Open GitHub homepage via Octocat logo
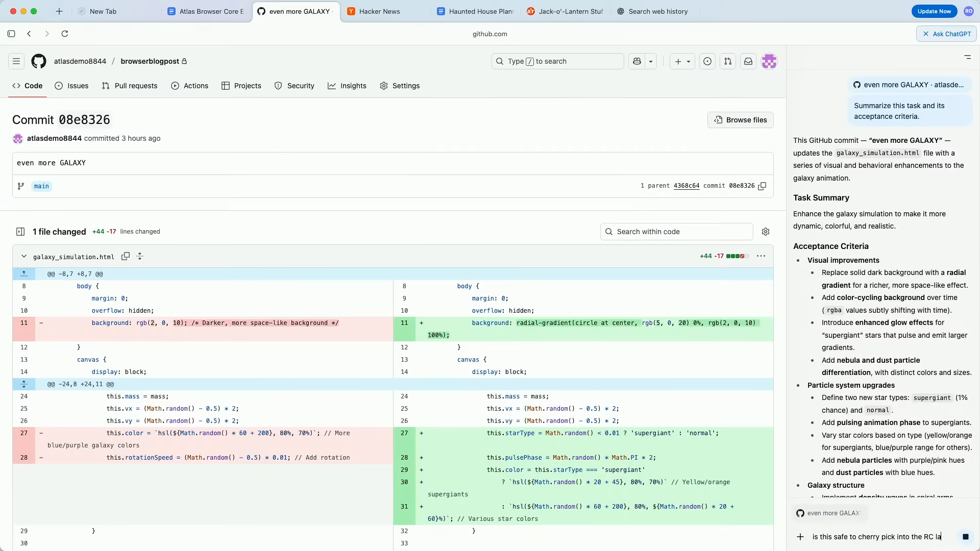980x551 pixels. [x=39, y=61]
